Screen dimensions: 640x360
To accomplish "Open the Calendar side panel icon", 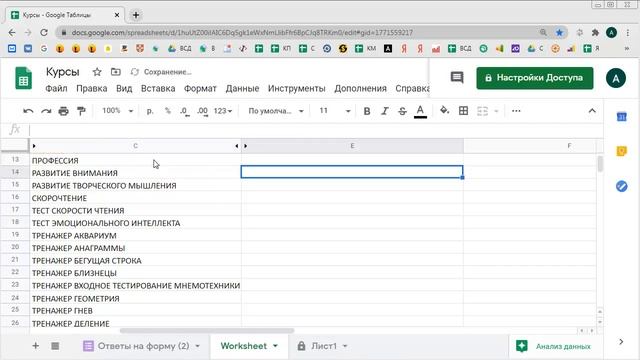I will point(621,117).
